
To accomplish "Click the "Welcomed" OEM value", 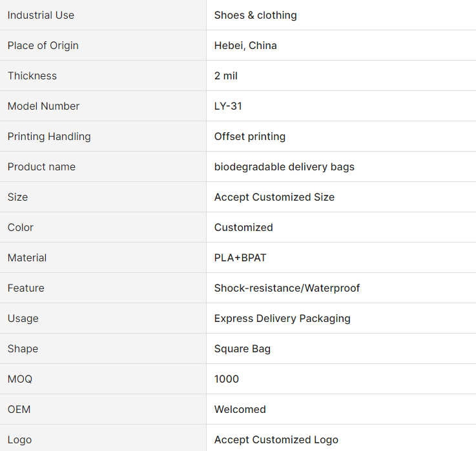I will pos(240,409).
